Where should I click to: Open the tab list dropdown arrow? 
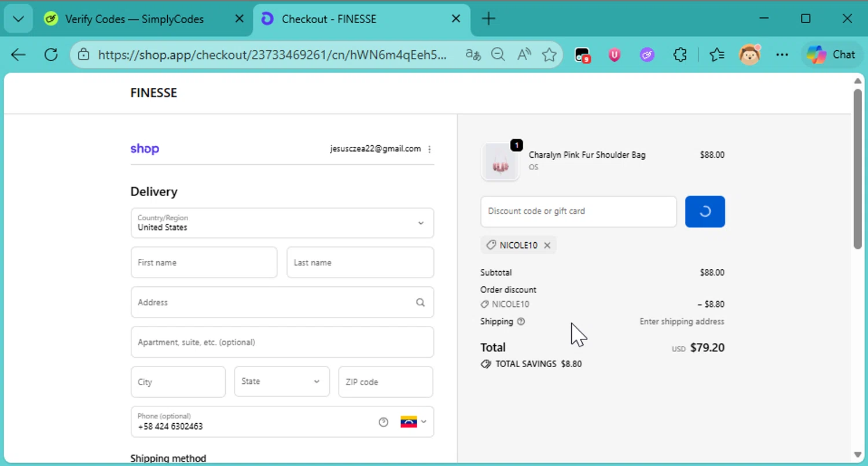[x=19, y=19]
